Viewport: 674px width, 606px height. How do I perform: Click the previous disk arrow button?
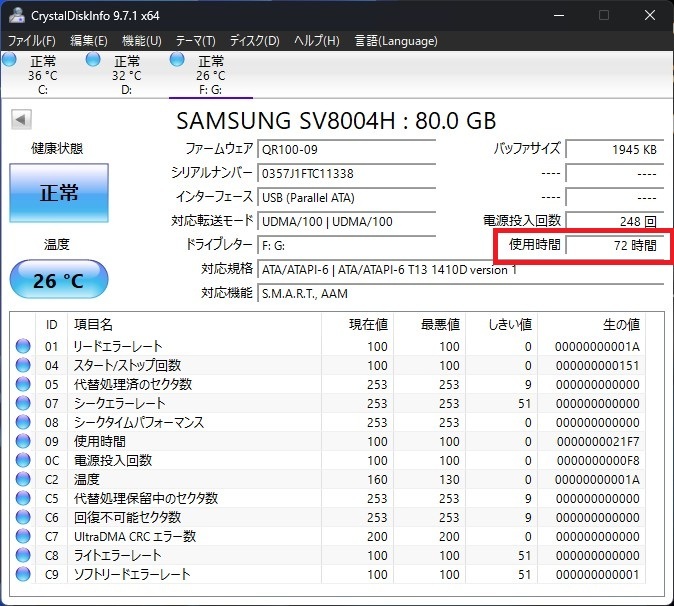click(20, 120)
